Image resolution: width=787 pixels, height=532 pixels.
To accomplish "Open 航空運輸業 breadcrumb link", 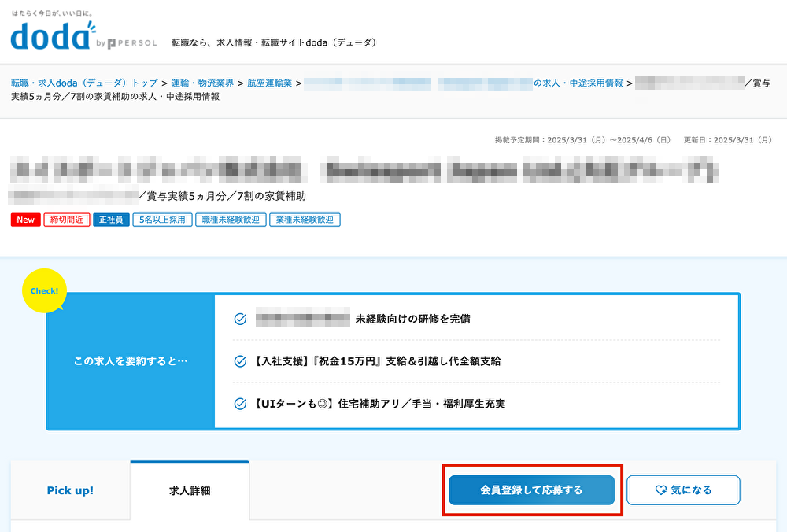I will tap(269, 83).
